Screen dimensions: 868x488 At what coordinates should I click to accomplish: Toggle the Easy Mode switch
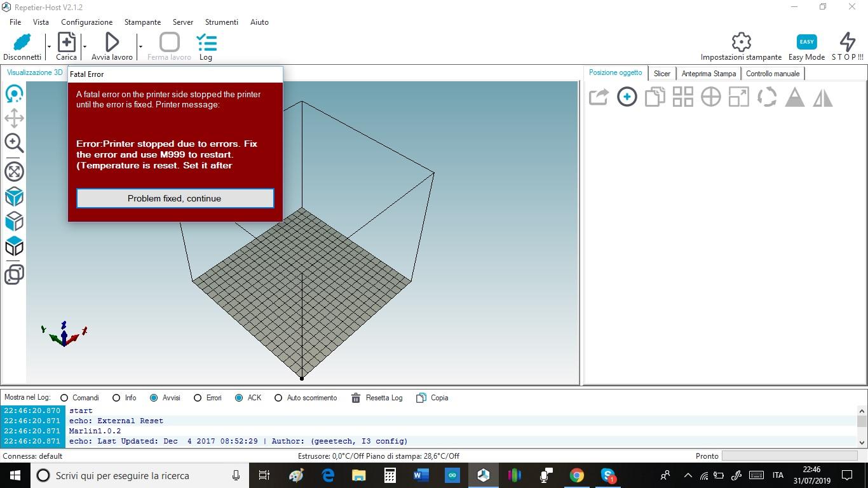tap(806, 42)
